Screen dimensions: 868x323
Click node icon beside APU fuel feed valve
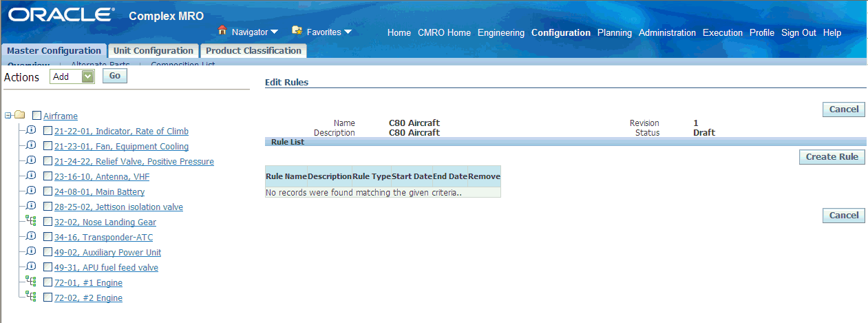click(31, 267)
